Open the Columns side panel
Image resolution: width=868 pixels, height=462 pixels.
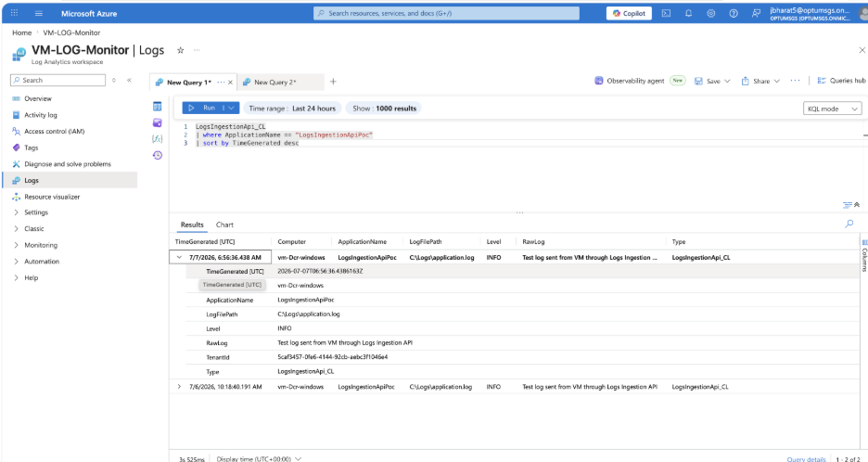pos(864,256)
